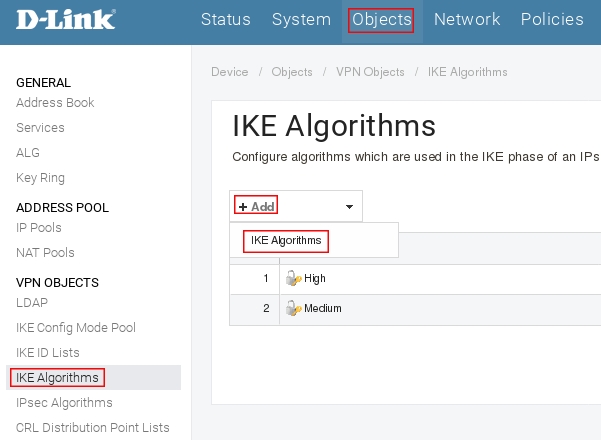This screenshot has width=601, height=440.
Task: Click the VPN Objects breadcrumb
Action: point(370,72)
